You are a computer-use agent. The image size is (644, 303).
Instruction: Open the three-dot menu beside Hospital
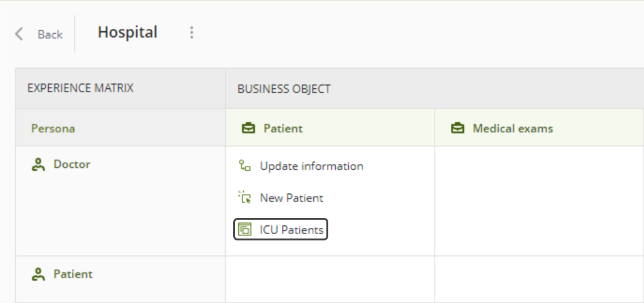[191, 33]
